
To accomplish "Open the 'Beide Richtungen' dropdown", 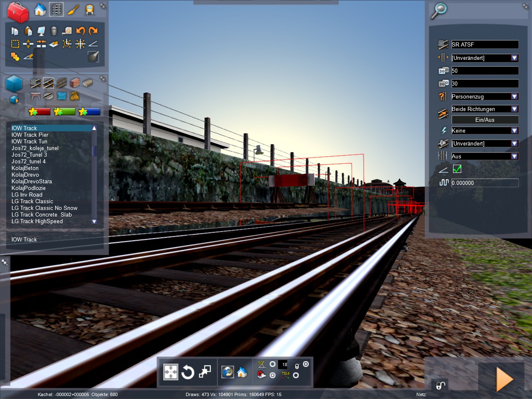I will coord(485,109).
